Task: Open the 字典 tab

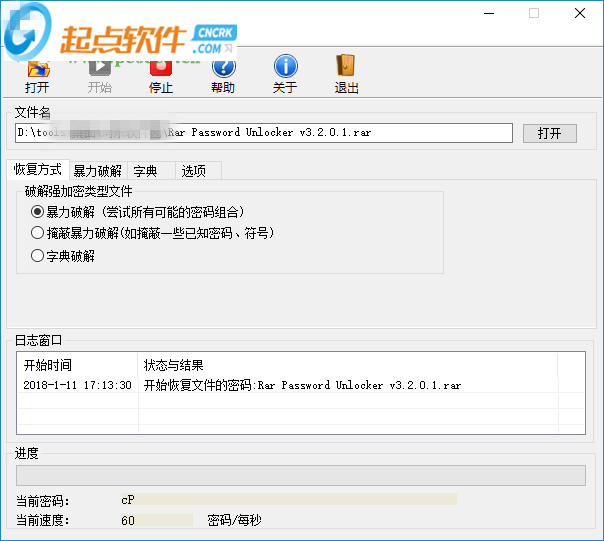Action: coord(151,171)
